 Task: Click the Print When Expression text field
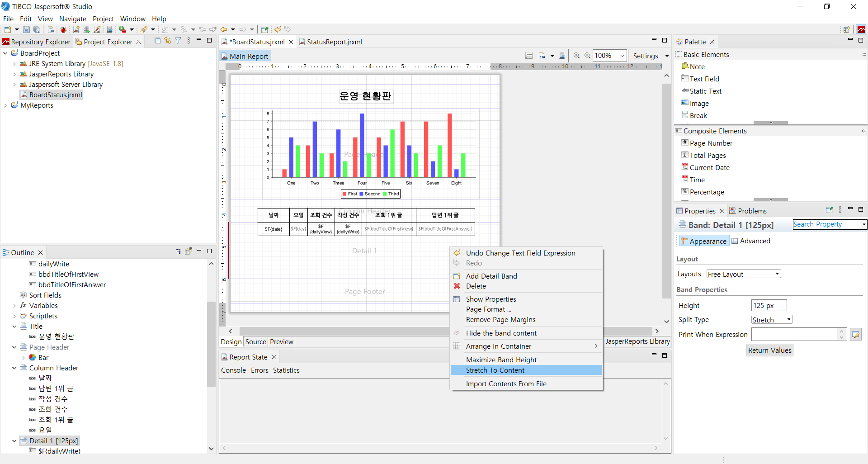tap(794, 335)
